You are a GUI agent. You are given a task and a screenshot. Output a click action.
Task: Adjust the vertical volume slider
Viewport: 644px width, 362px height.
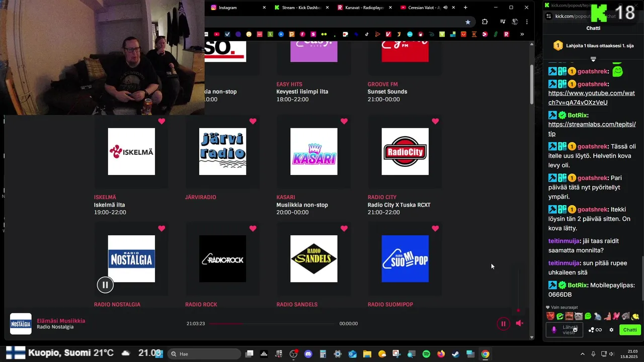(518, 290)
